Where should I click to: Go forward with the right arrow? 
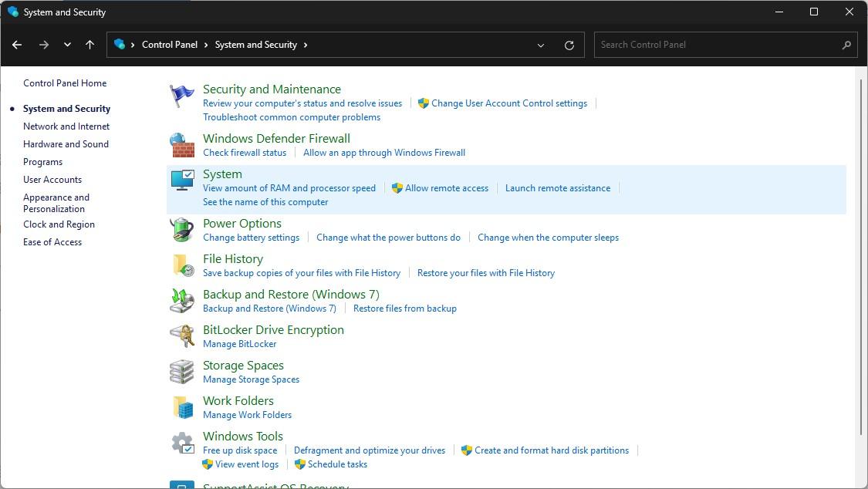[44, 45]
